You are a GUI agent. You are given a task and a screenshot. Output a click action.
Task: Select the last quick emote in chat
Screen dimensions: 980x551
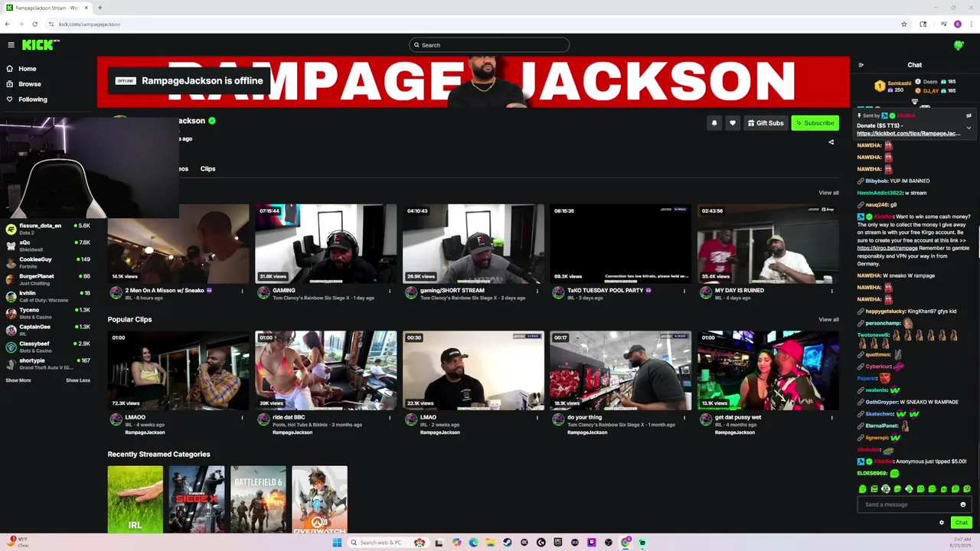(x=967, y=489)
